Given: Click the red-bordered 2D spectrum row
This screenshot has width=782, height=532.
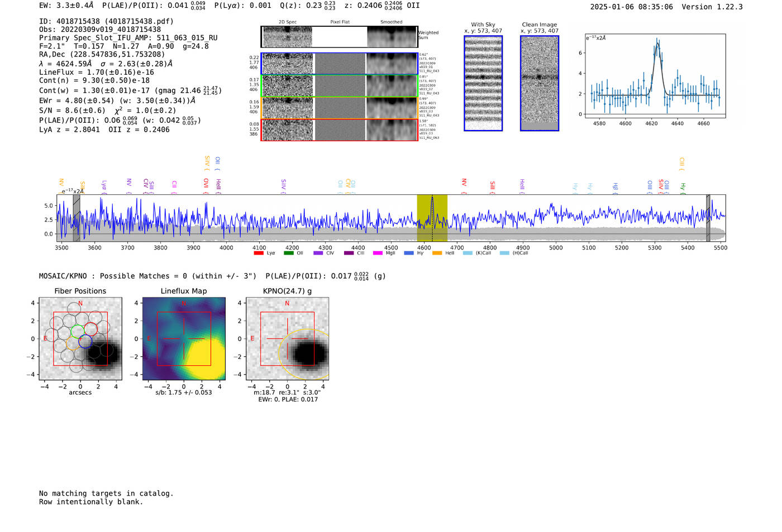Looking at the screenshot, I should tap(340, 130).
